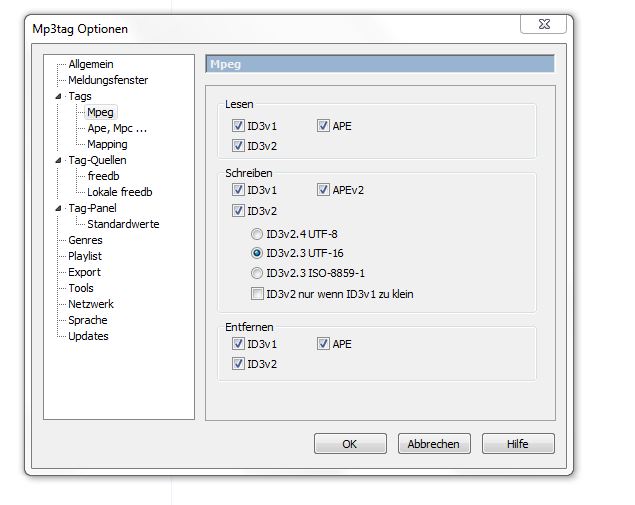Open the Export options page
Image resolution: width=635 pixels, height=505 pixels.
84,272
